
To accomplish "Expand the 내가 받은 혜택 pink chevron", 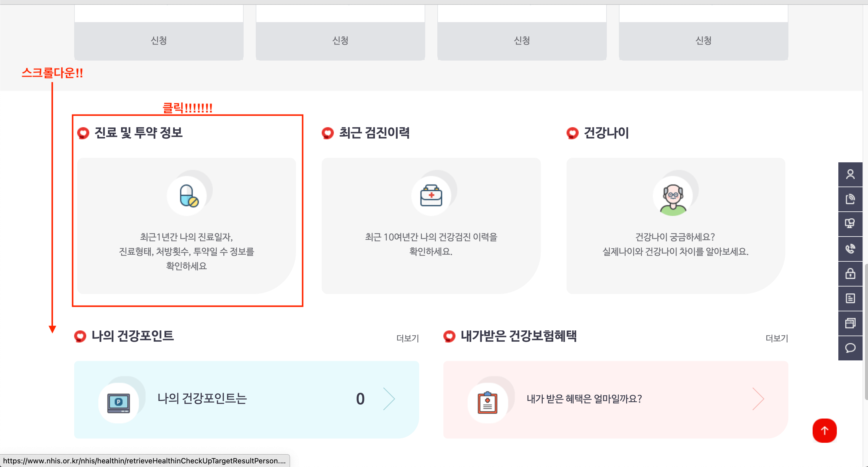I will pos(758,399).
